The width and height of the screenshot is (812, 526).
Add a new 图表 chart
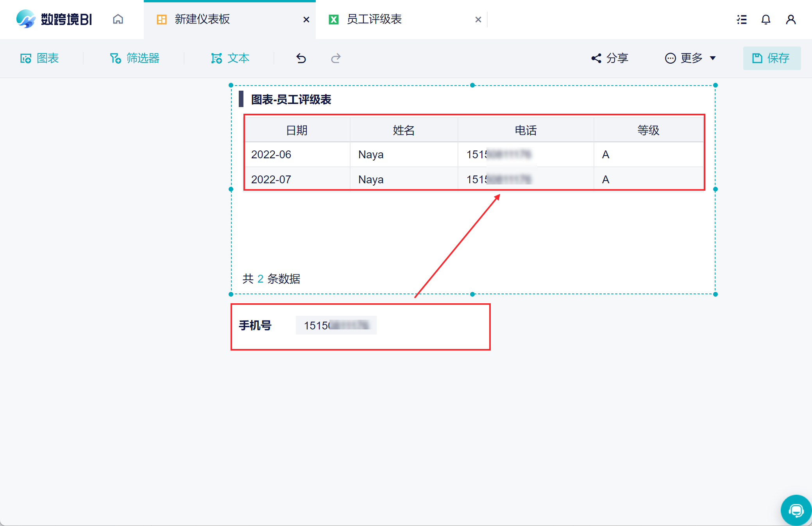[39, 58]
